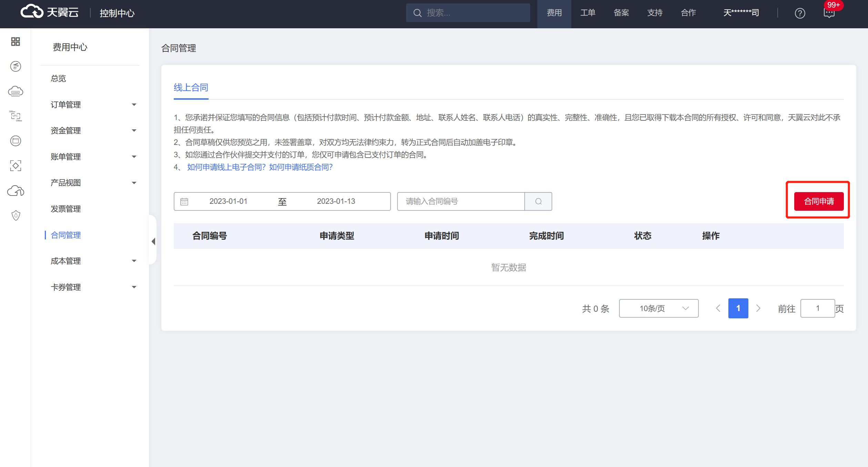The image size is (868, 467).
Task: Open the dashboard grid icon in the sidebar
Action: (15, 41)
